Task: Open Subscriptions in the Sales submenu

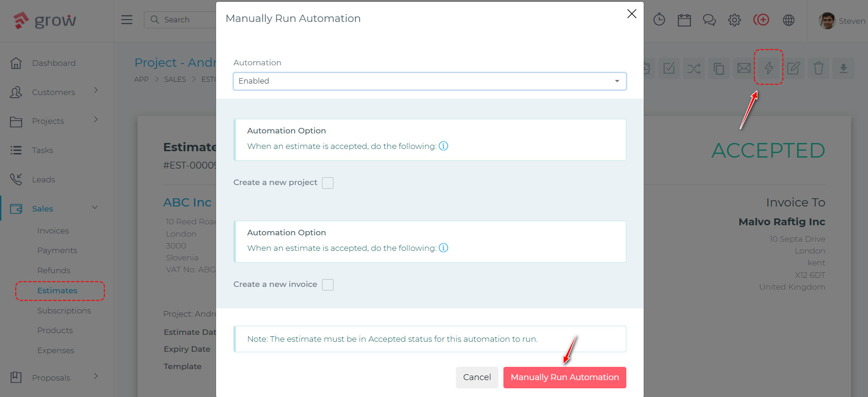Action: (64, 311)
